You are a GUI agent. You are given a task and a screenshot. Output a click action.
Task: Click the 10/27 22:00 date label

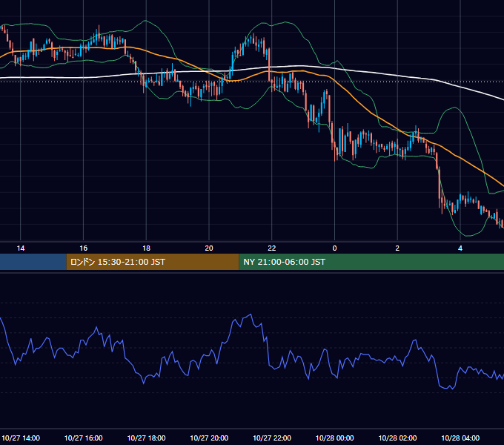pyautogui.click(x=272, y=438)
